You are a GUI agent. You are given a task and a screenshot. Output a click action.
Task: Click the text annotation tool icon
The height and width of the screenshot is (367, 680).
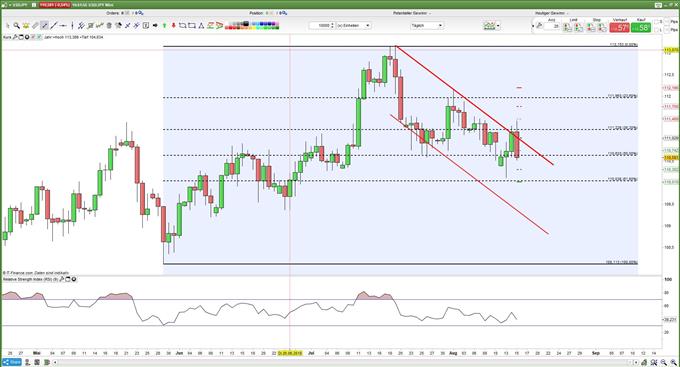(146, 26)
